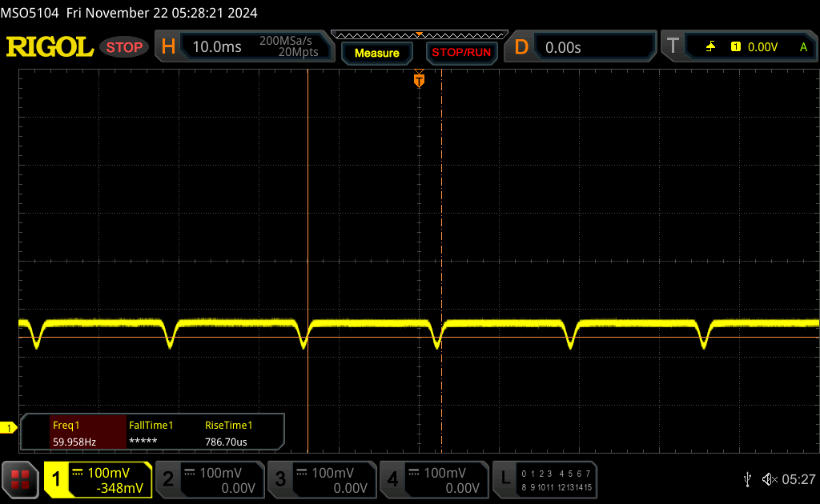Open the delay D settings
The width and height of the screenshot is (820, 504).
(521, 47)
